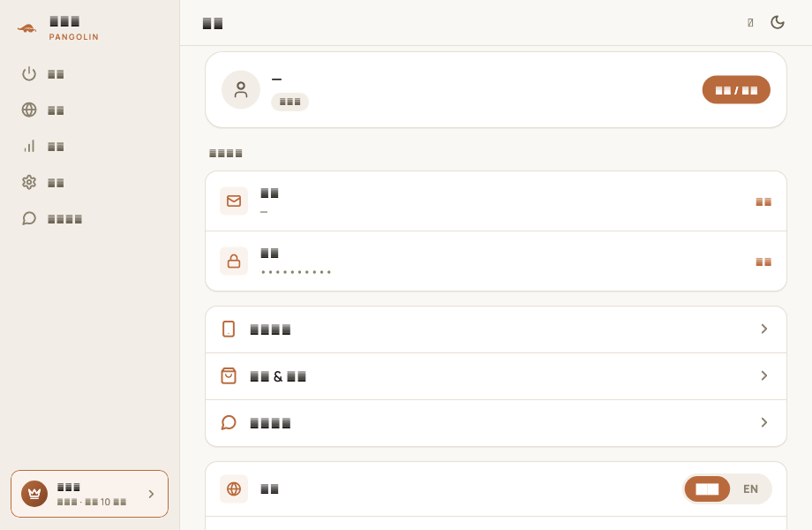The height and width of the screenshot is (530, 812).
Task: Click the orange link in email row
Action: click(x=763, y=201)
